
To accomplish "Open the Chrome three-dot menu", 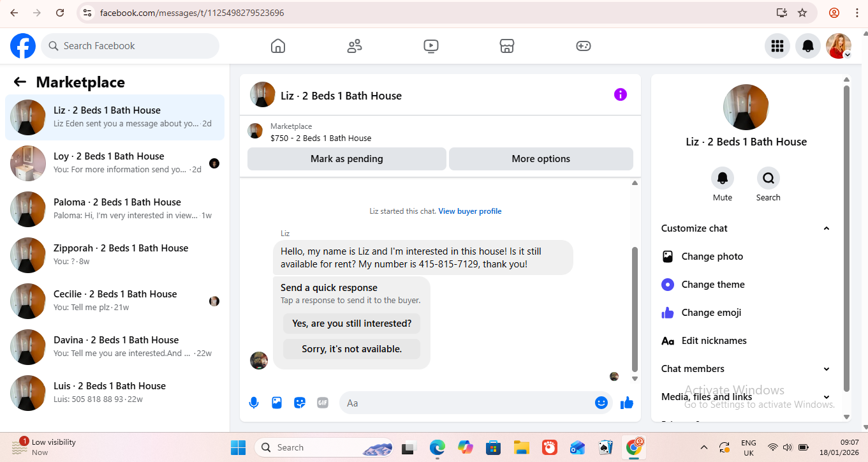I will 856,13.
